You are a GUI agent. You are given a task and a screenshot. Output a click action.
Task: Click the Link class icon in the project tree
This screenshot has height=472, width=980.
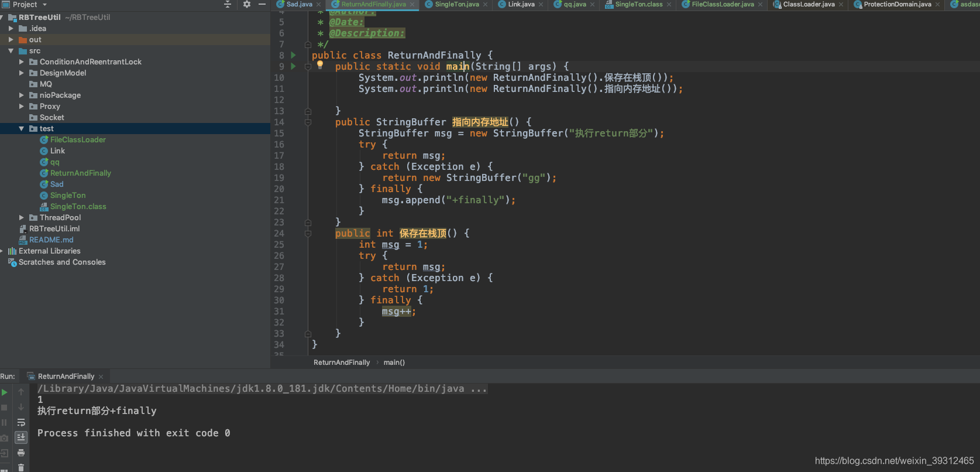44,151
